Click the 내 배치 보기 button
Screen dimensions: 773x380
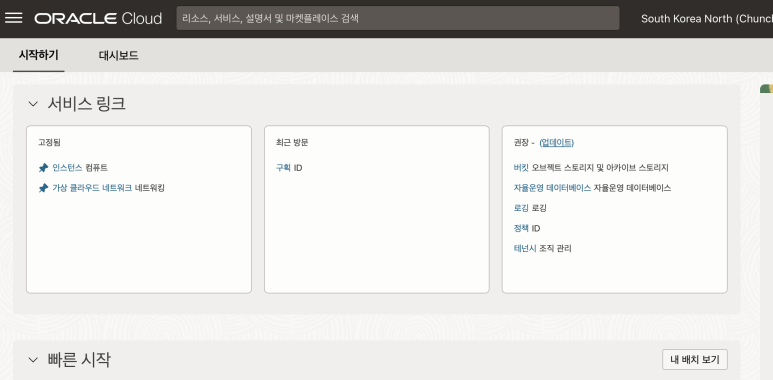(695, 360)
